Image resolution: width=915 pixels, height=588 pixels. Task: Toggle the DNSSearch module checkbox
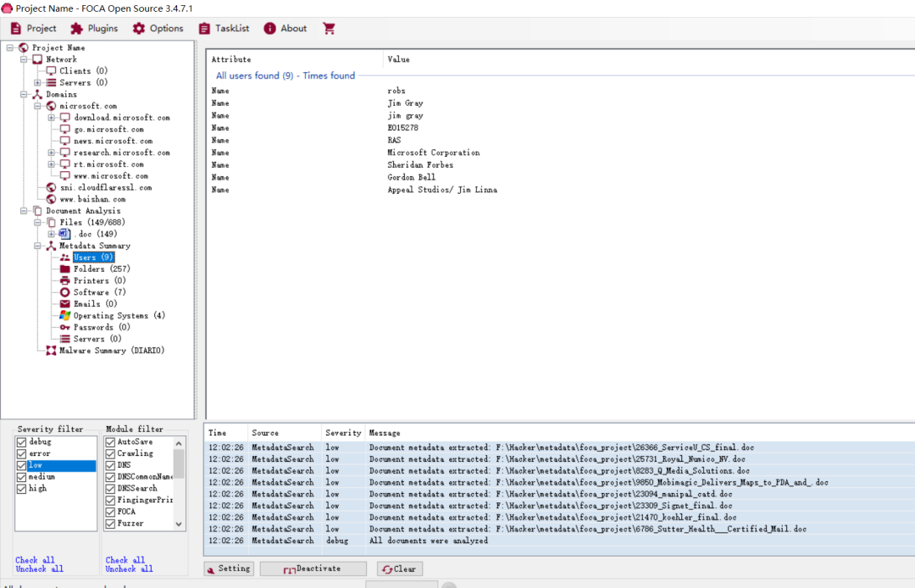(110, 489)
